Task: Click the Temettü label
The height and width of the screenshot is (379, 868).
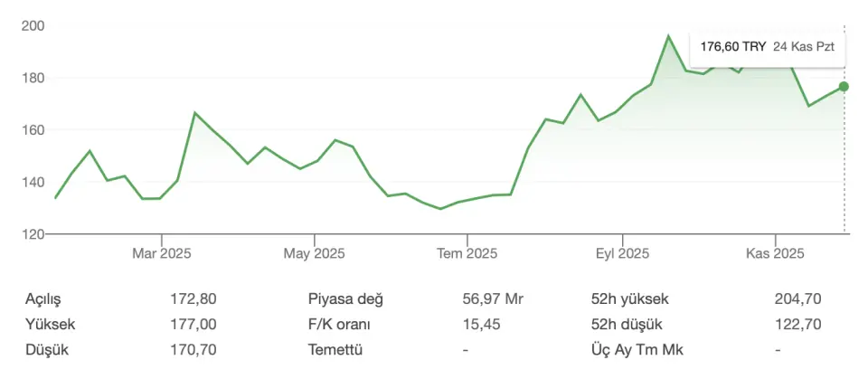Action: tap(335, 349)
